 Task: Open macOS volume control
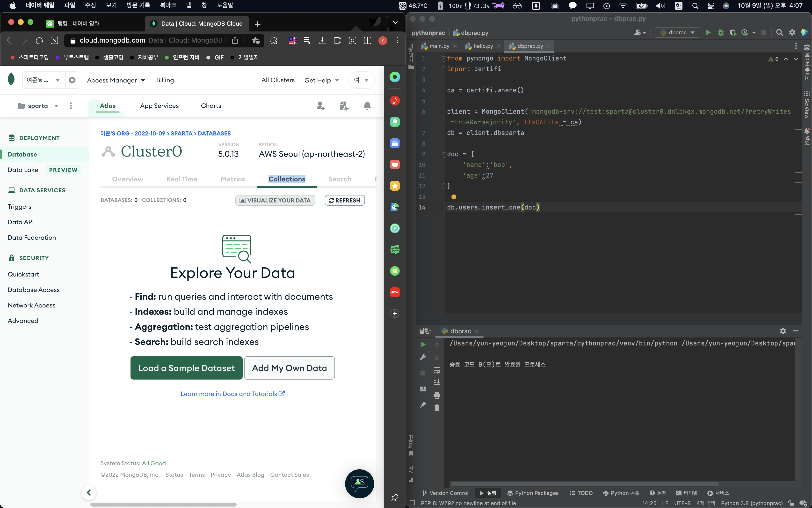[x=660, y=6]
